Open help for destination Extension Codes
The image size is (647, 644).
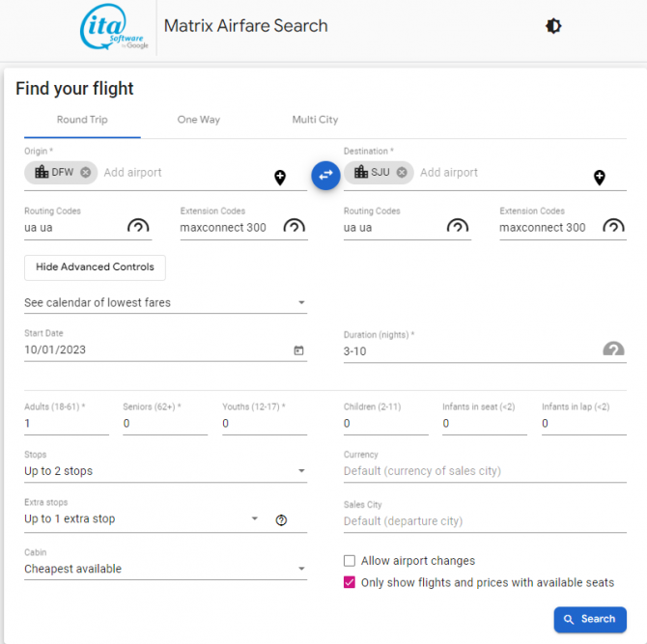coord(613,226)
